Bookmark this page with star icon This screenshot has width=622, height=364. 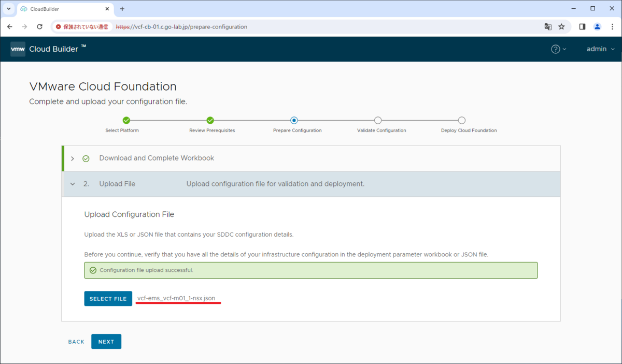(x=561, y=26)
